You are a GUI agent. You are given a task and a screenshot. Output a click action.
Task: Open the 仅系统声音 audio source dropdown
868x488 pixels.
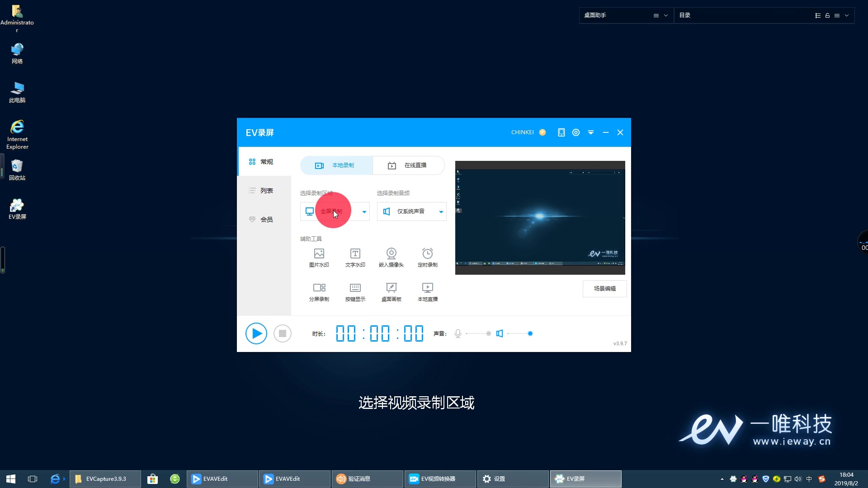[412, 211]
